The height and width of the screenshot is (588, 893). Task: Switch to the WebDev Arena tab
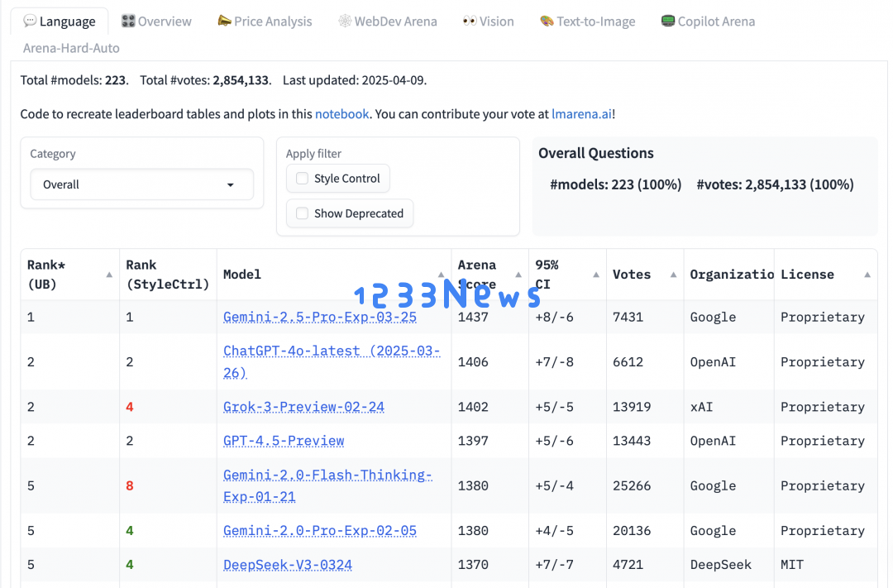(x=388, y=22)
